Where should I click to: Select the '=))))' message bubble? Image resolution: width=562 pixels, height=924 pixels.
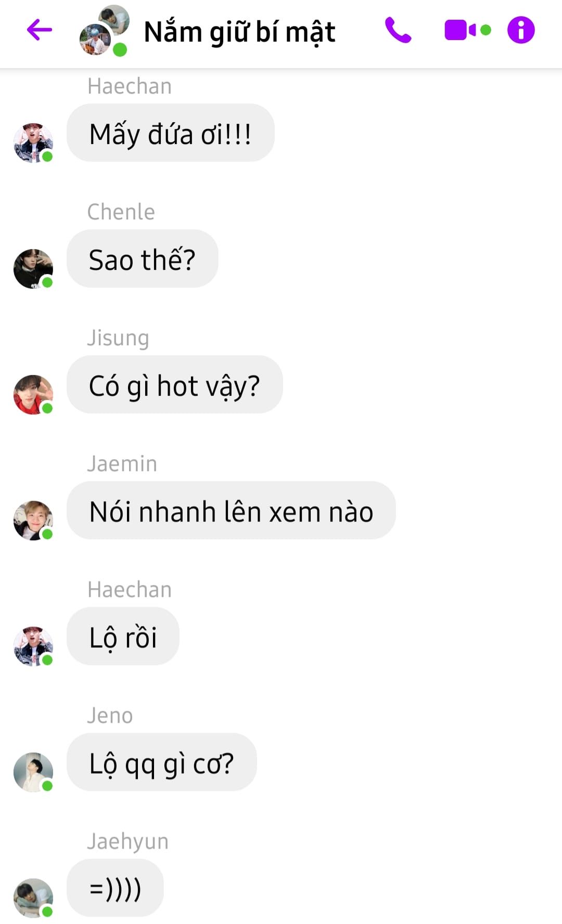115,888
